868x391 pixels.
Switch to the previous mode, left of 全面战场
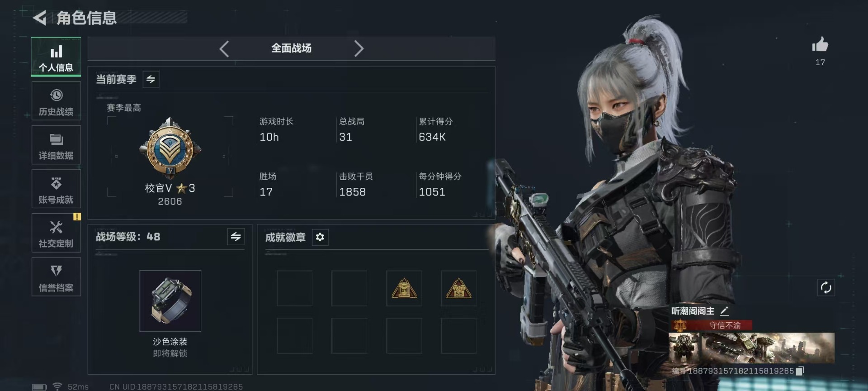[224, 48]
